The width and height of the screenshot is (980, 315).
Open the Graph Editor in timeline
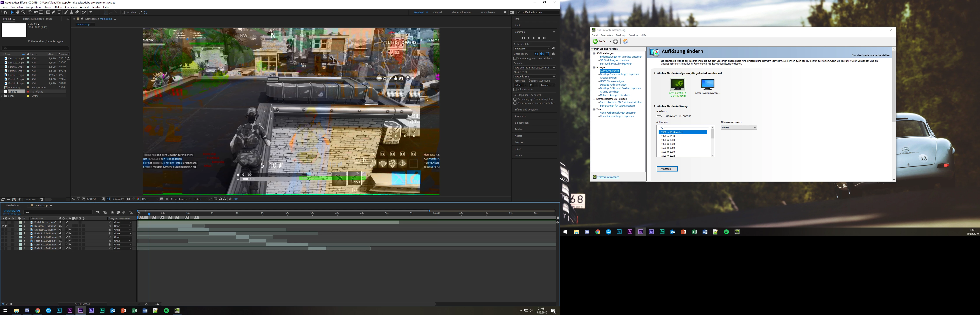click(131, 212)
